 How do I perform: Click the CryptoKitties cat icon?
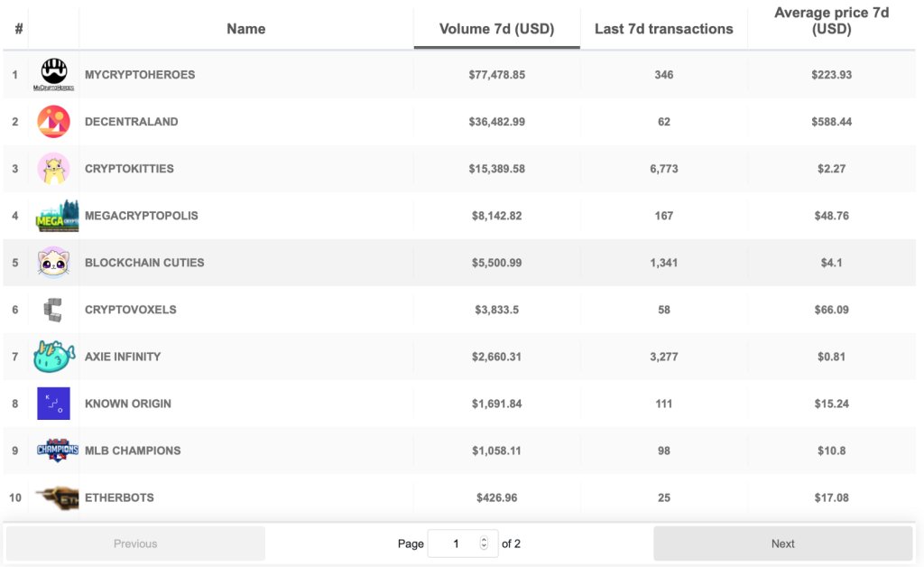[54, 169]
